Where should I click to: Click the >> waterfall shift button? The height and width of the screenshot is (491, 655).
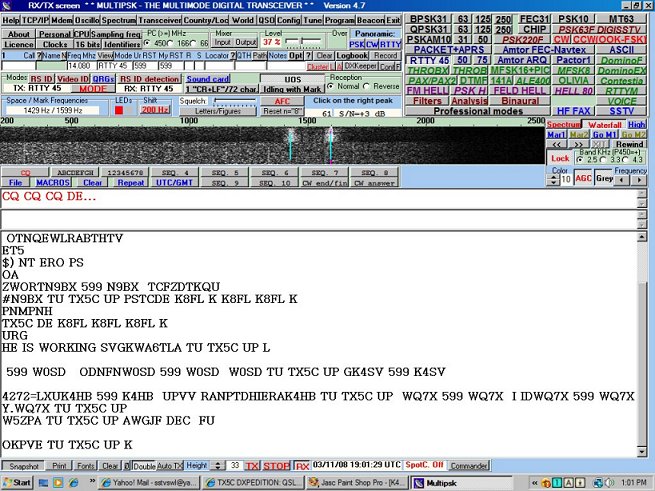(x=578, y=144)
